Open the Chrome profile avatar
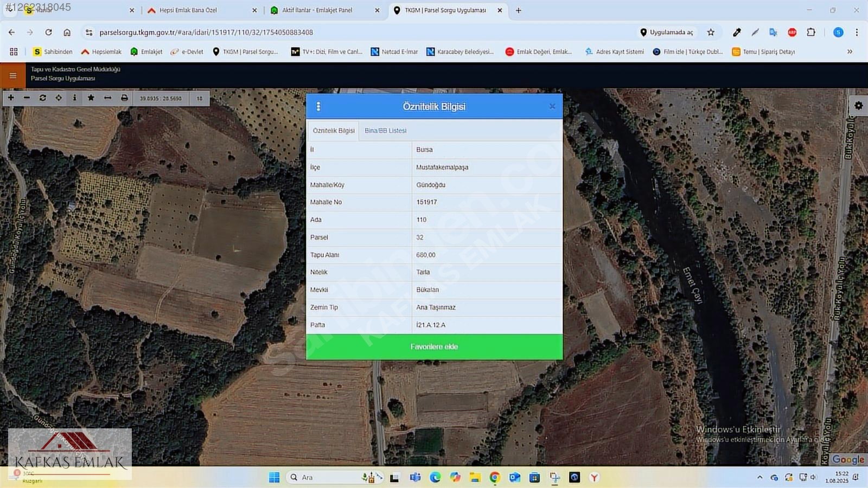The height and width of the screenshot is (488, 868). 838,33
